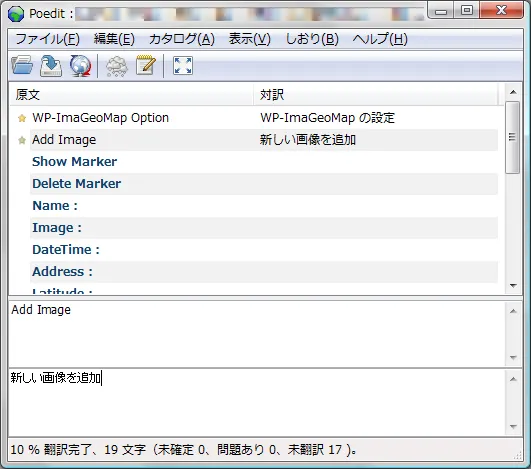
Task: Click translation pane scroll down arrow
Action: [x=513, y=427]
